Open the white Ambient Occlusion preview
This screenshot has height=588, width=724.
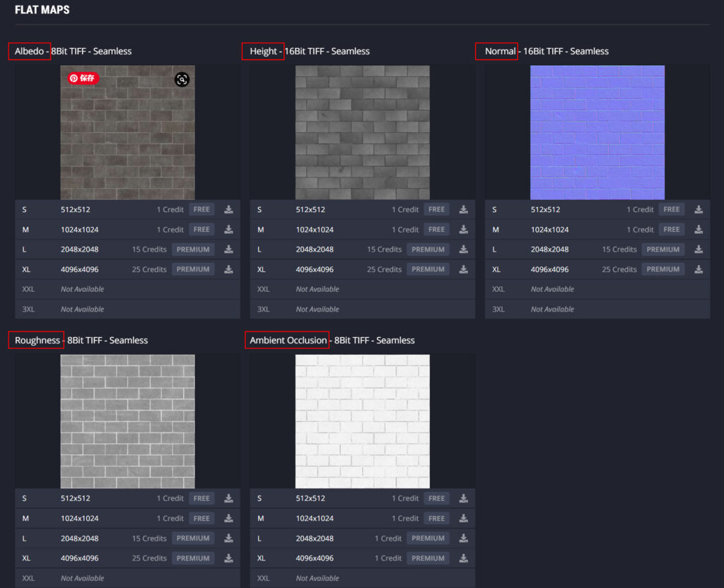pyautogui.click(x=363, y=421)
